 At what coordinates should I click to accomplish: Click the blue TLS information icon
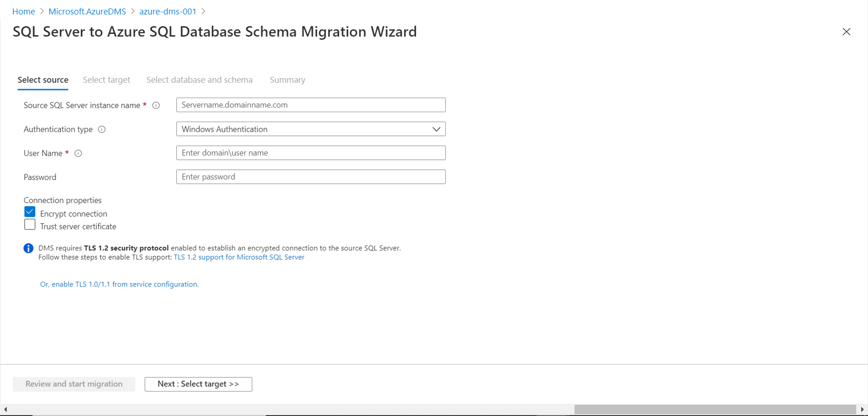[28, 248]
